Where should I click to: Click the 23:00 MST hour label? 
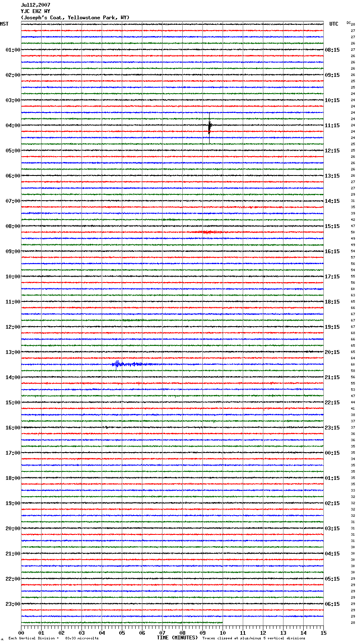[x=13, y=604]
